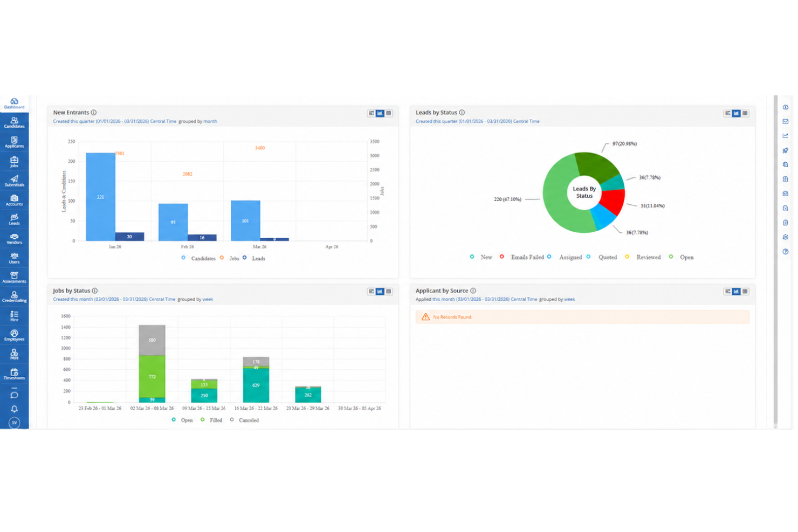Open Credentialing in the sidebar
The image size is (798, 532).
point(14,297)
